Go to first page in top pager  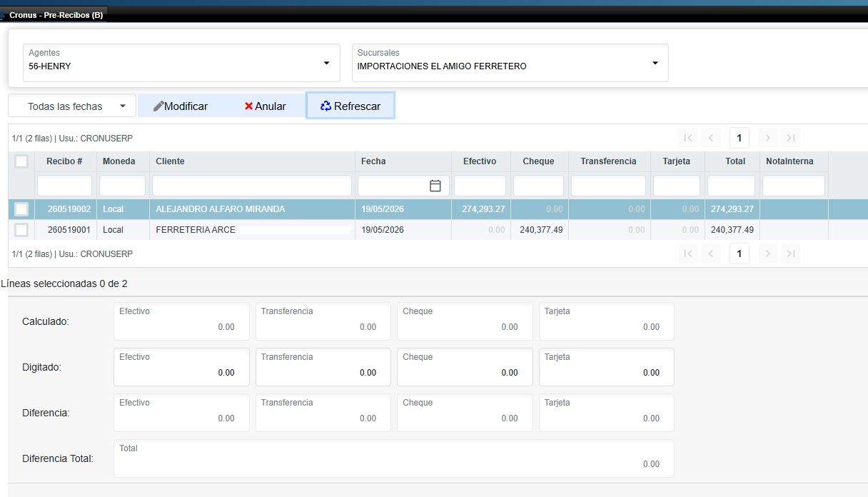[x=688, y=138]
